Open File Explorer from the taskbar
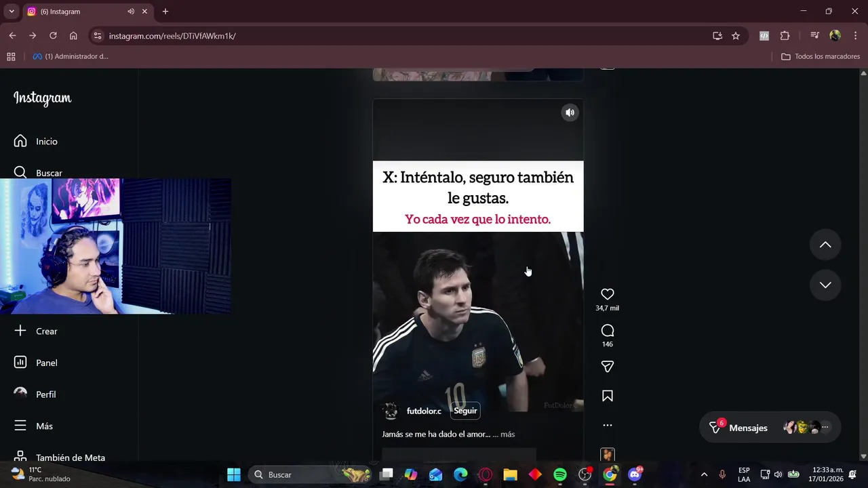The image size is (868, 488). (x=510, y=474)
